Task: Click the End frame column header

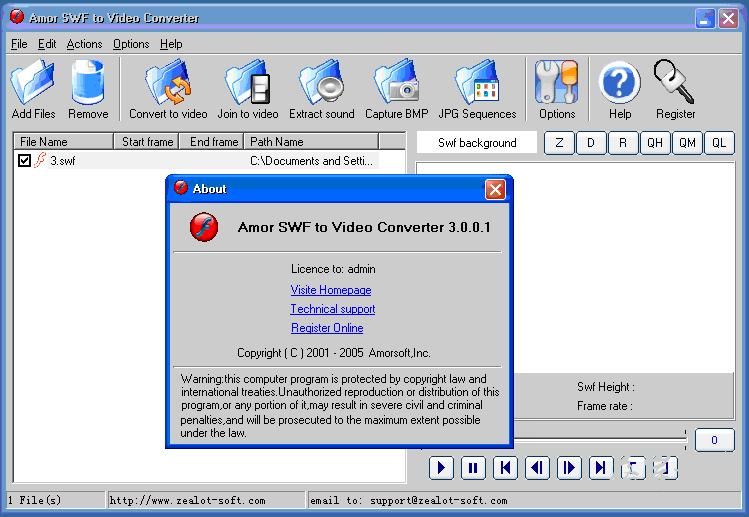Action: coord(212,141)
